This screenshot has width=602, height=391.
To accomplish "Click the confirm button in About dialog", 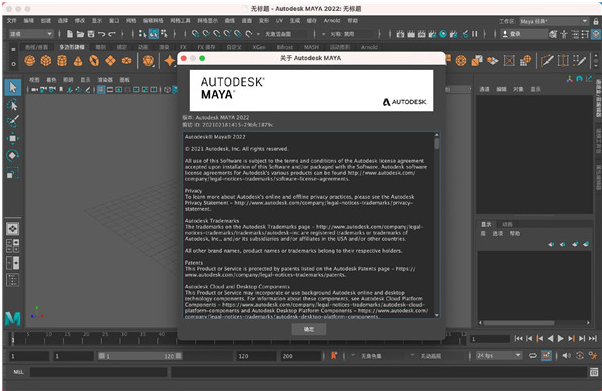I will [309, 329].
